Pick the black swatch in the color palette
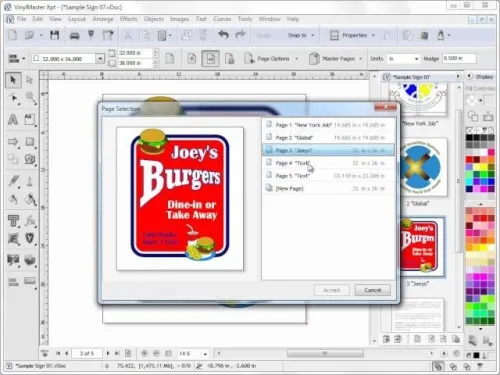 click(469, 138)
